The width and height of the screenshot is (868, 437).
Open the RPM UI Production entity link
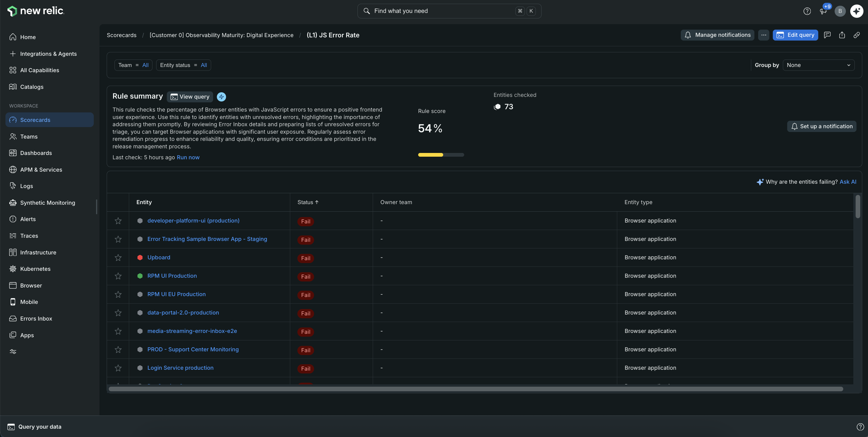click(172, 276)
